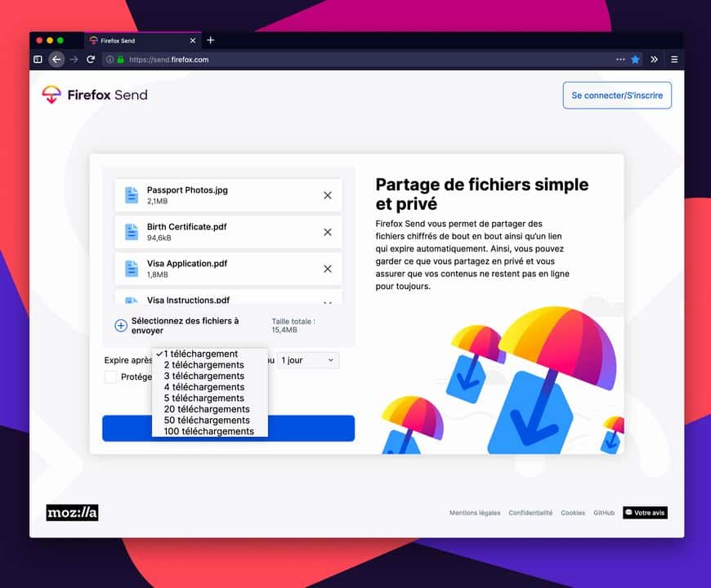Viewport: 711px width, 588px height.
Task: Click the Birth Certificate.pdf file icon
Action: click(x=132, y=232)
